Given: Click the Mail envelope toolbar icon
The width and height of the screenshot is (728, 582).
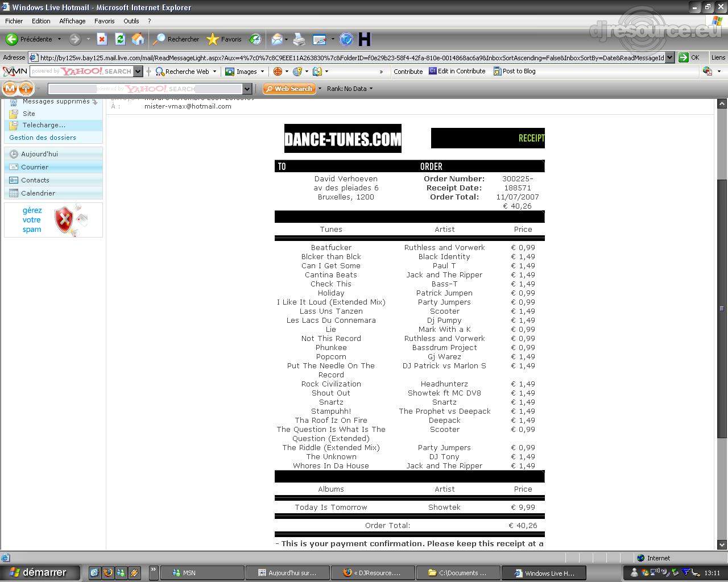Looking at the screenshot, I should (x=277, y=39).
